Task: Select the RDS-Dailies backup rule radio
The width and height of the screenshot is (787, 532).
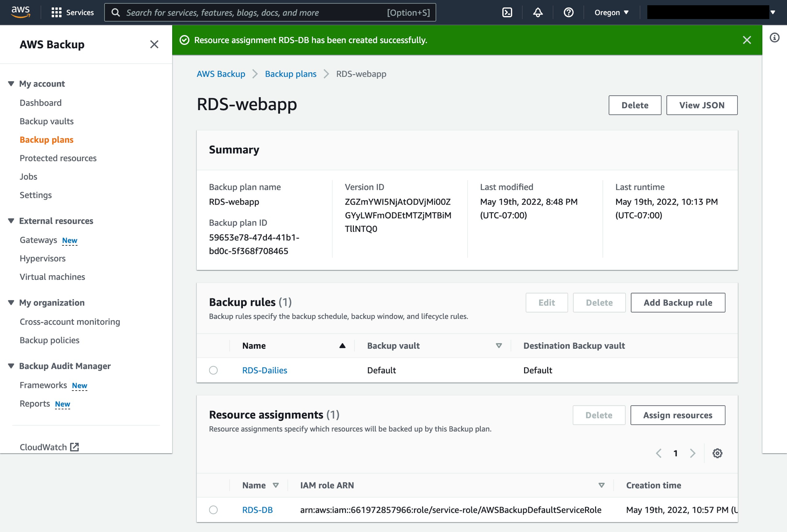Action: coord(213,370)
